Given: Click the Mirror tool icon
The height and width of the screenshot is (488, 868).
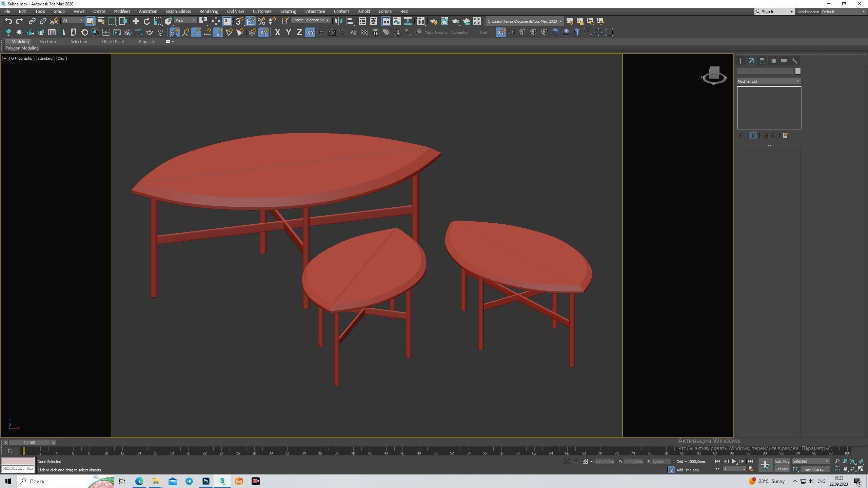Looking at the screenshot, I should point(338,21).
